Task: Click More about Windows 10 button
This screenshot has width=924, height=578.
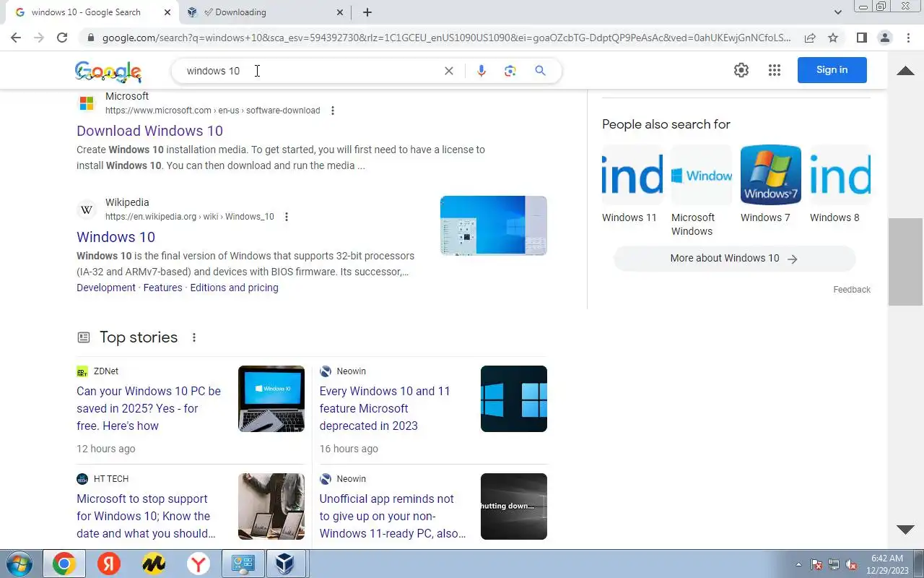Action: [x=734, y=259]
